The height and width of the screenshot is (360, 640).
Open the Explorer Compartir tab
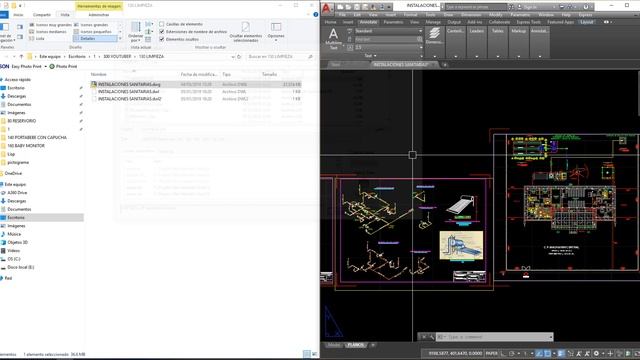(42, 15)
